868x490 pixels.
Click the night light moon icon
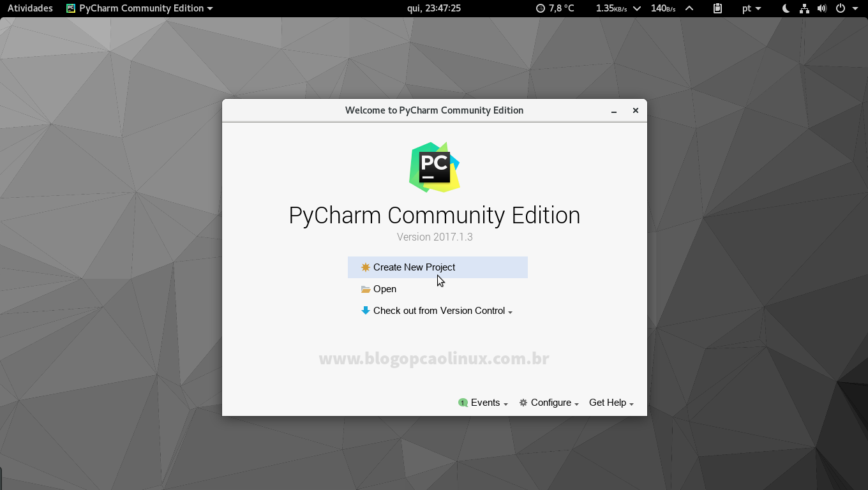click(786, 8)
